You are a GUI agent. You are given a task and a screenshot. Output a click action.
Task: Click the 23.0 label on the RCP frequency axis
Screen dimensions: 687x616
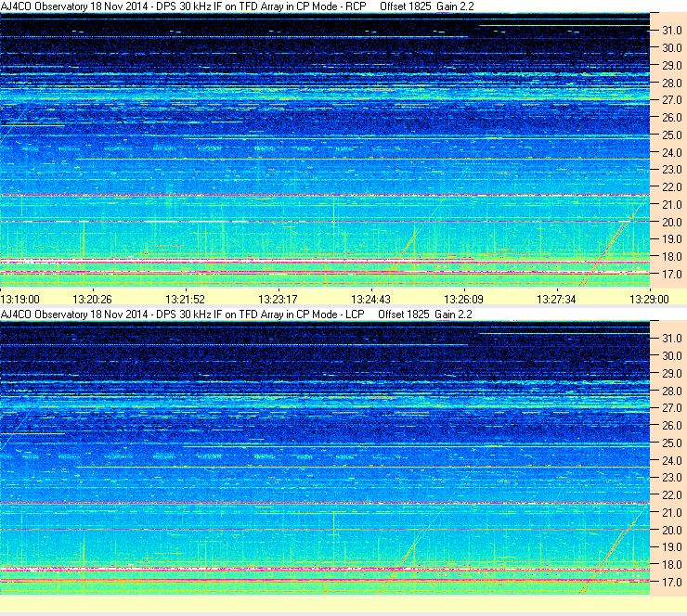coord(671,170)
